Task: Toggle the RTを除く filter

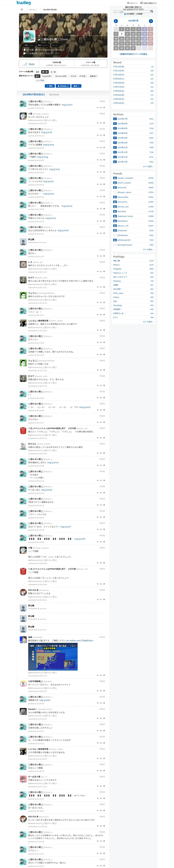Action: click(83, 76)
